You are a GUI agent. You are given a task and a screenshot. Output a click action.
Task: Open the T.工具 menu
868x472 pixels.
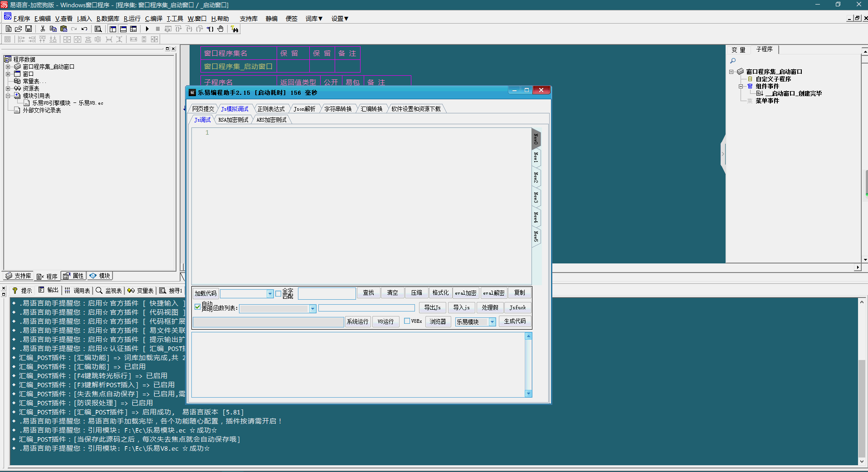pos(175,19)
